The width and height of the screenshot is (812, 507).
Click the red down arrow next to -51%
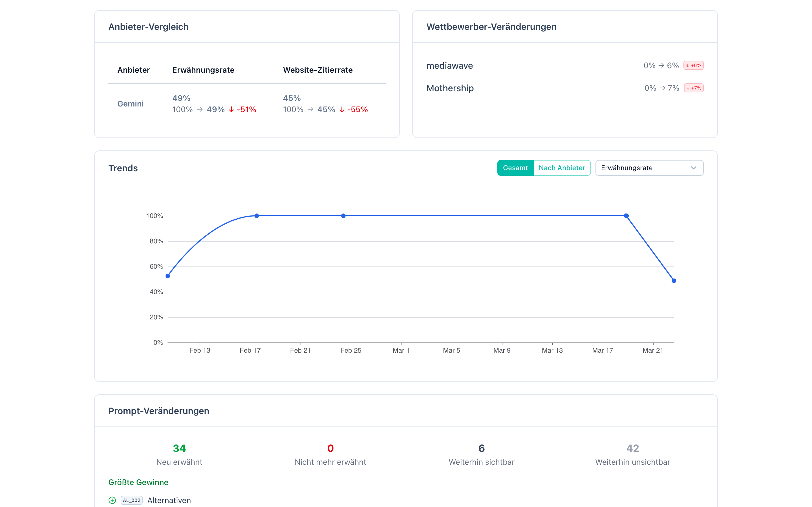[x=231, y=110]
